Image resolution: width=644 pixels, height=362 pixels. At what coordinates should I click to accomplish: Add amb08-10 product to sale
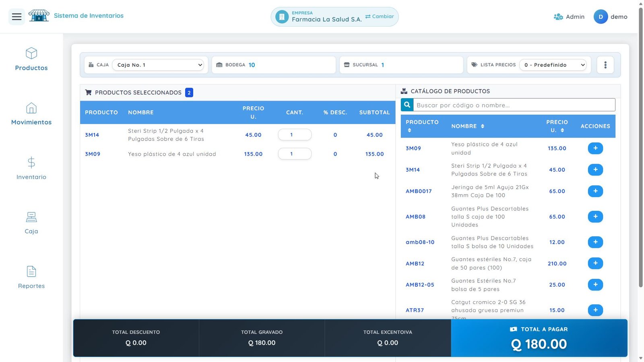coord(595,242)
